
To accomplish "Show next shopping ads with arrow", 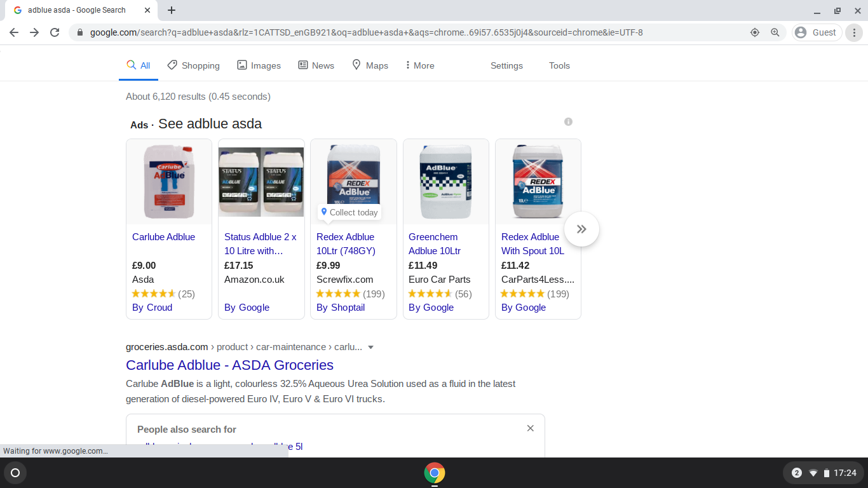I will click(x=581, y=229).
